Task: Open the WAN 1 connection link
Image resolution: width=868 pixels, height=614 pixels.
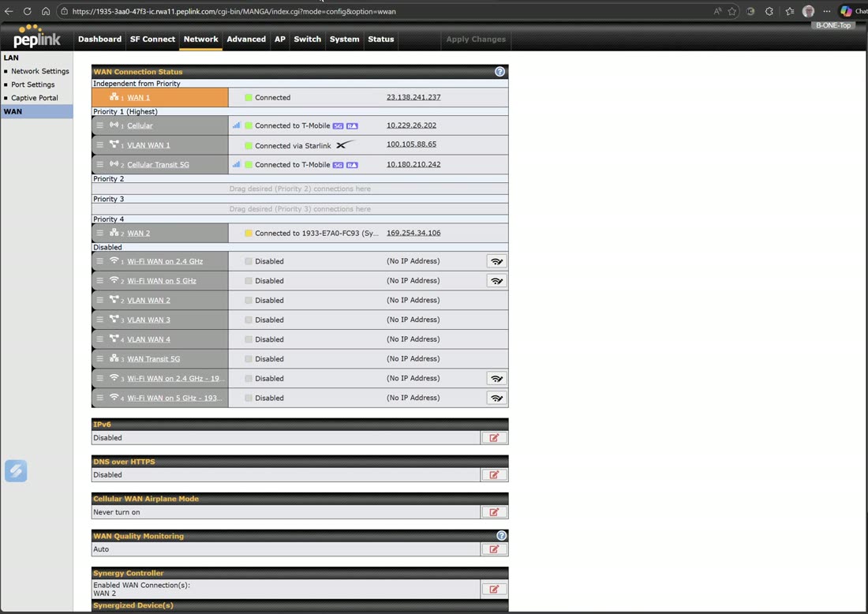Action: (x=138, y=97)
